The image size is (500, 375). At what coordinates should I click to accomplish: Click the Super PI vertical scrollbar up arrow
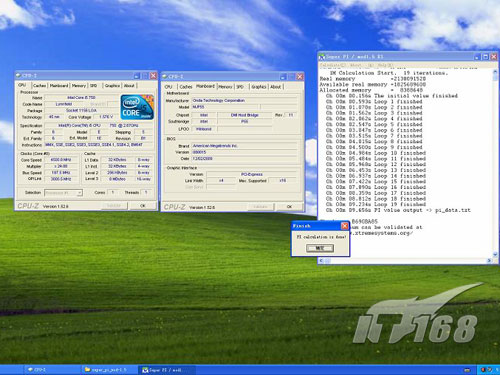(x=495, y=73)
